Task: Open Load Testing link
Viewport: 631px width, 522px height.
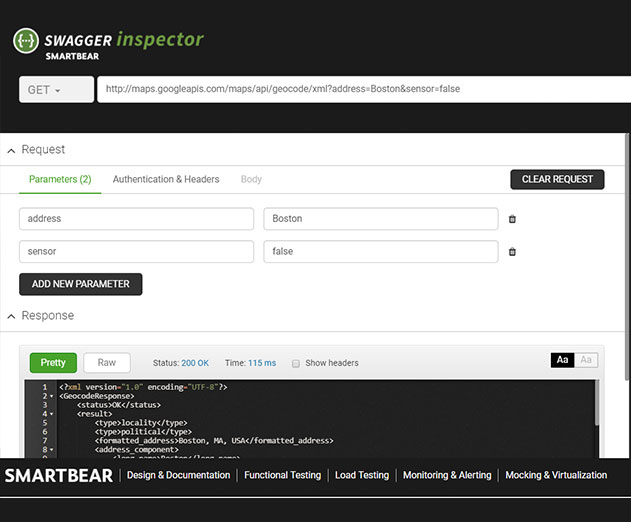Action: pyautogui.click(x=362, y=475)
